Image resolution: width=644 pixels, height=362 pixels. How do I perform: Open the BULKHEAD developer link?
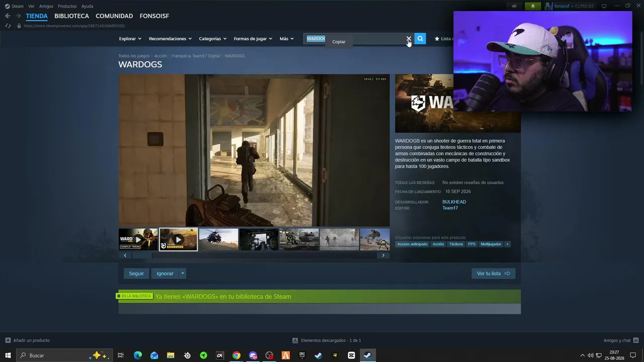point(454,202)
